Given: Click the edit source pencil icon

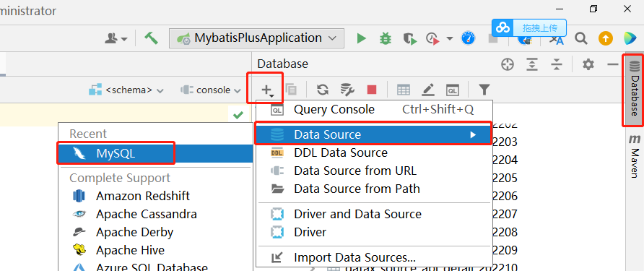Looking at the screenshot, I should 428,90.
